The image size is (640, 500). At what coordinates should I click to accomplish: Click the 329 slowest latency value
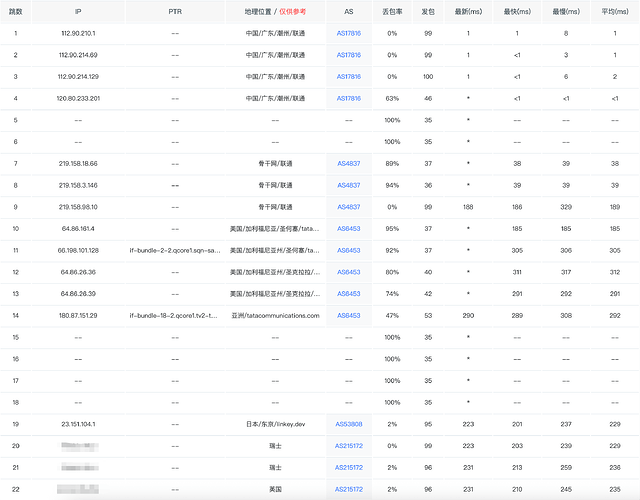pyautogui.click(x=566, y=207)
